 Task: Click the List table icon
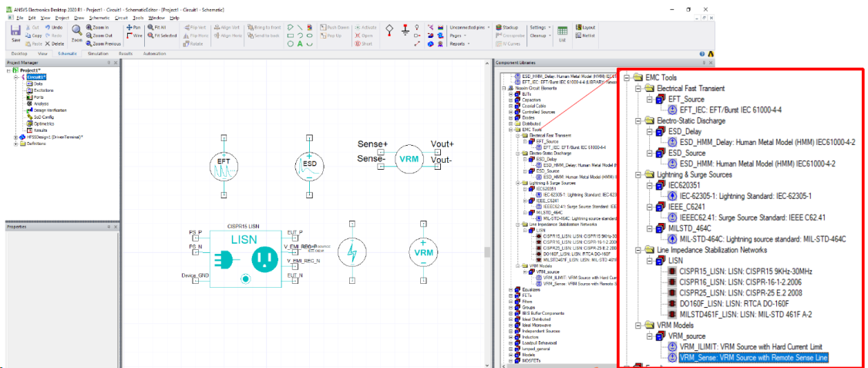pos(562,33)
